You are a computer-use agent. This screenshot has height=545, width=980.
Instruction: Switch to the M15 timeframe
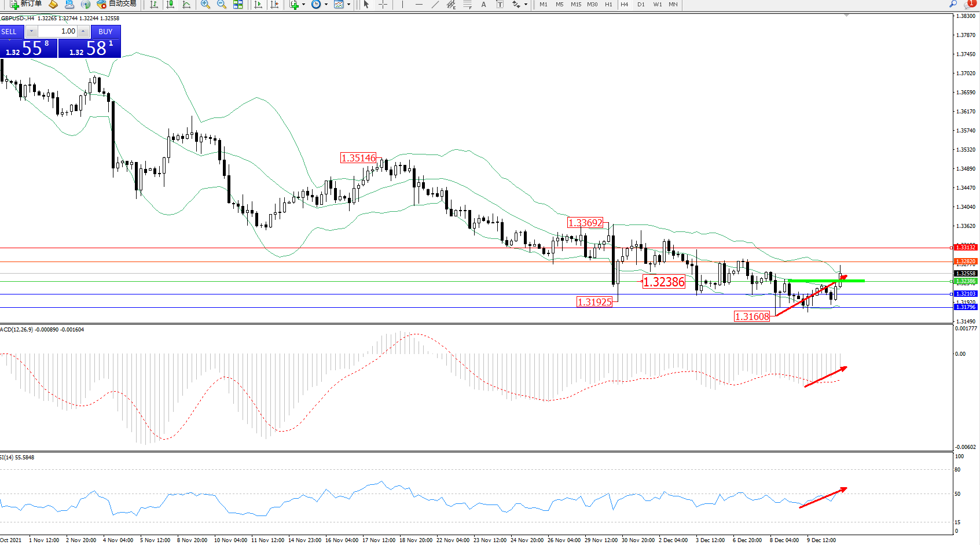pos(575,4)
